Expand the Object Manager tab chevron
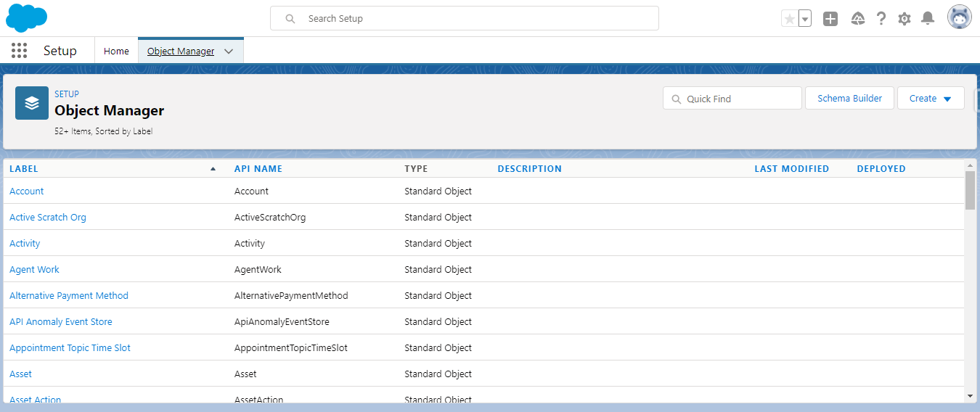Screen dimensions: 980x412 pyautogui.click(x=229, y=51)
